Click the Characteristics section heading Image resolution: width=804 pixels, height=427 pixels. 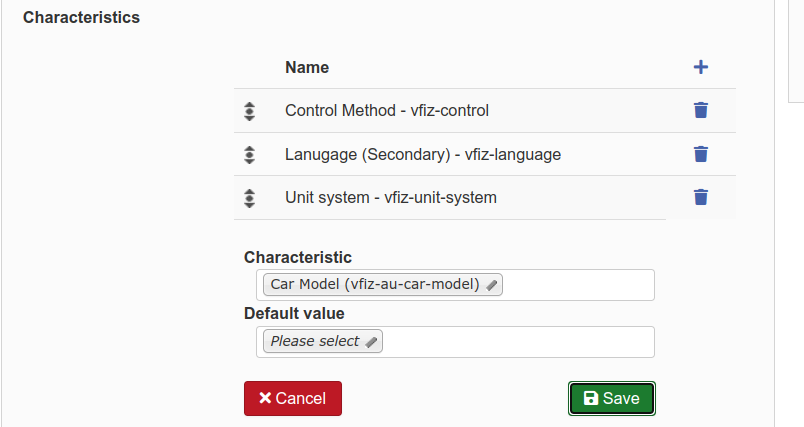[81, 18]
